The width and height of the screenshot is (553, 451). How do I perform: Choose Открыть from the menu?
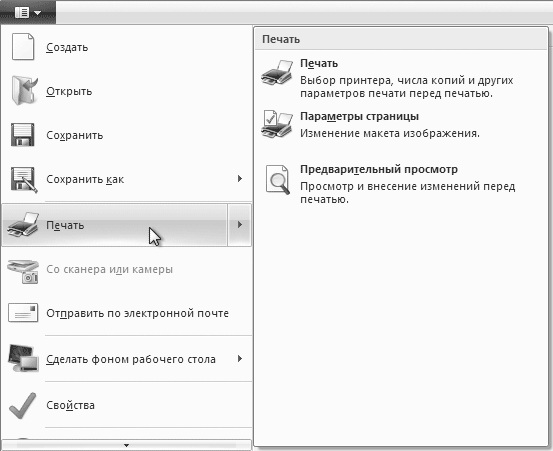pos(126,91)
